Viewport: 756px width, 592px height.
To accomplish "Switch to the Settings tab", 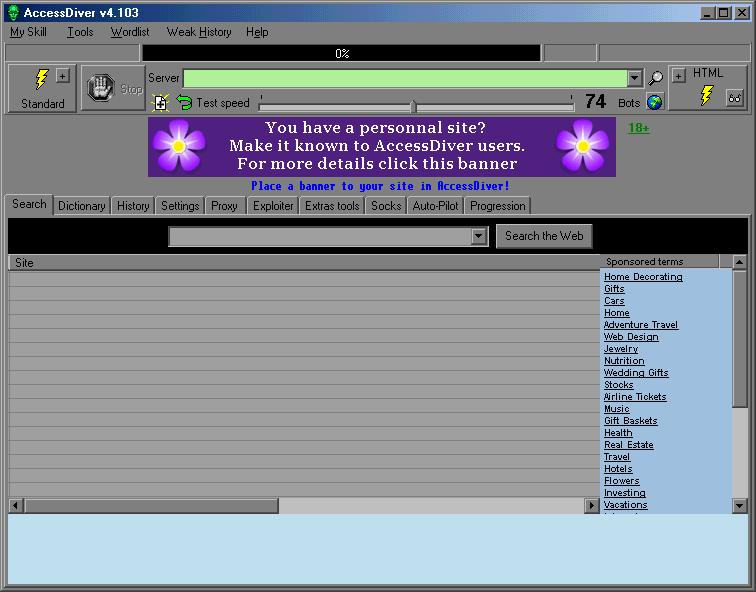I will (x=180, y=206).
